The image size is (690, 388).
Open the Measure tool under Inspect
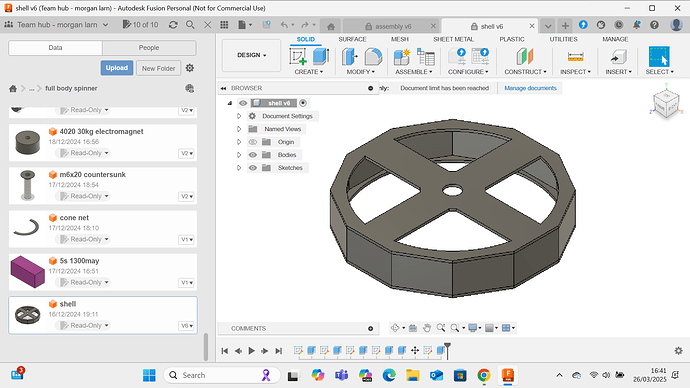(575, 57)
